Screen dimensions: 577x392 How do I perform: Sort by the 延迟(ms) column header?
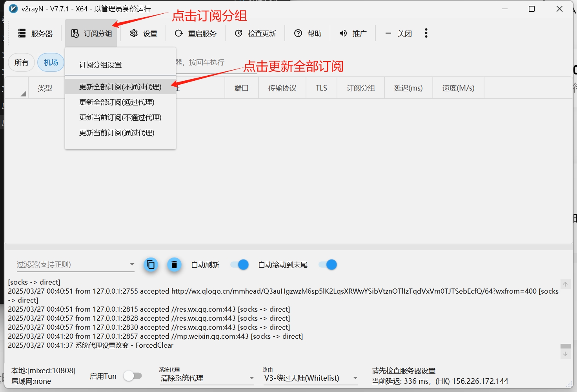408,88
